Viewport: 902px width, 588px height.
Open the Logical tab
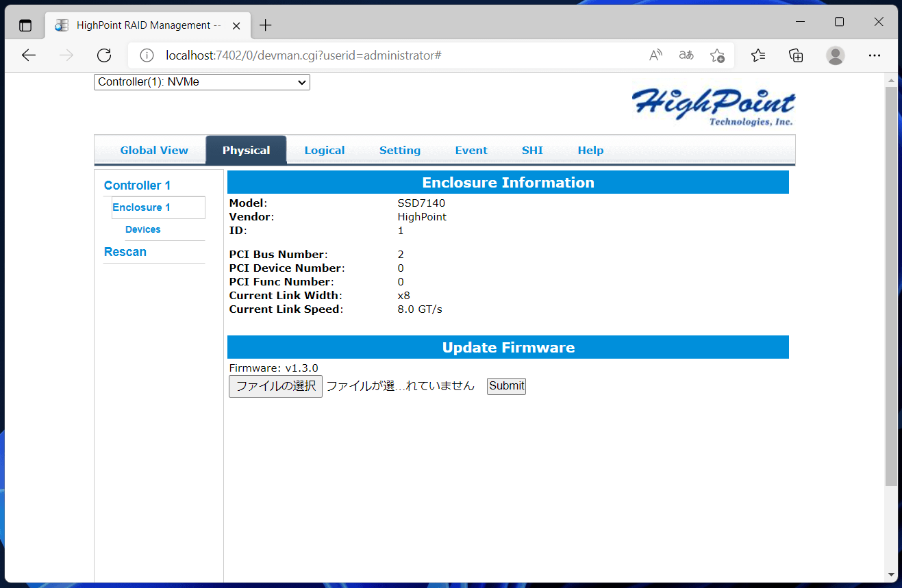(x=325, y=151)
